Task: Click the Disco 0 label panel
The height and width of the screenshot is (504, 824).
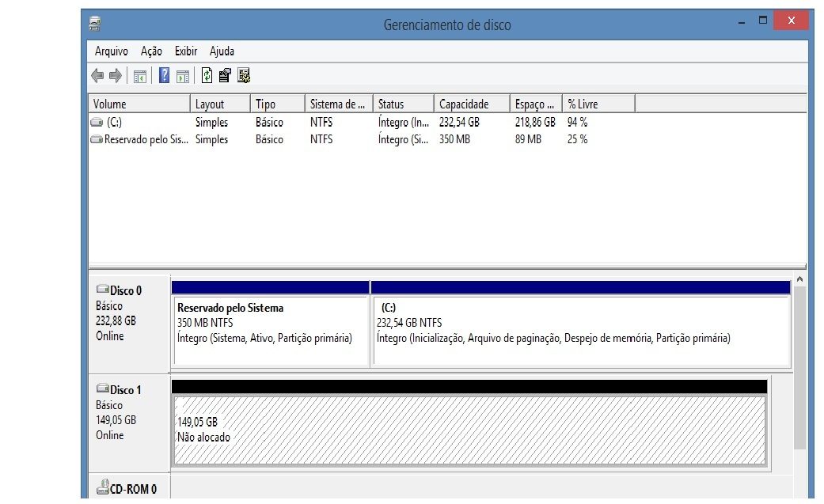Action: 129,324
